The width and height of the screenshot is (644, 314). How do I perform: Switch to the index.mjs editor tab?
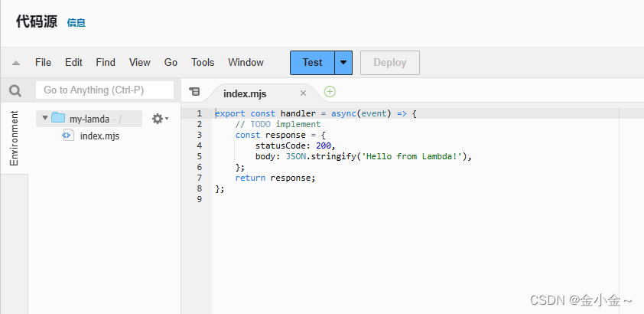[245, 93]
